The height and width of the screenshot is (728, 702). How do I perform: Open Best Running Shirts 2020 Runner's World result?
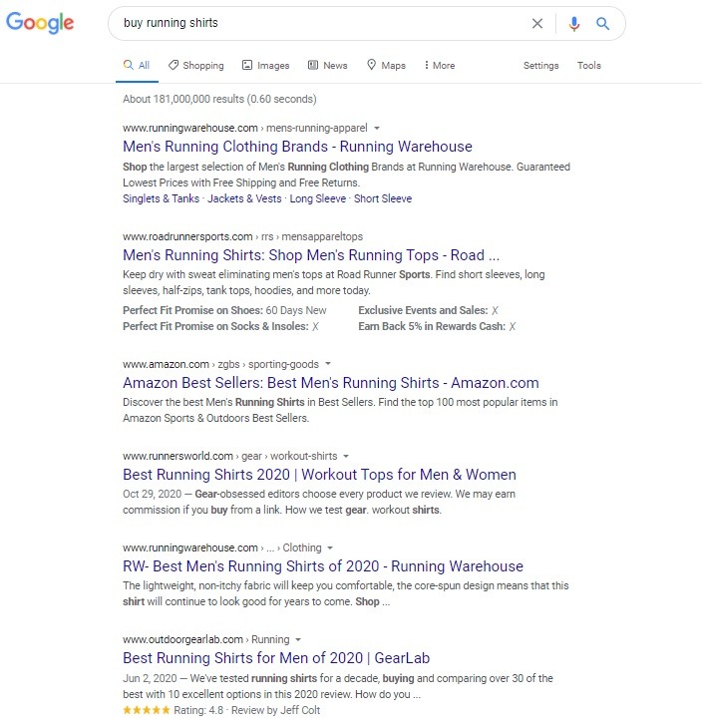click(319, 475)
